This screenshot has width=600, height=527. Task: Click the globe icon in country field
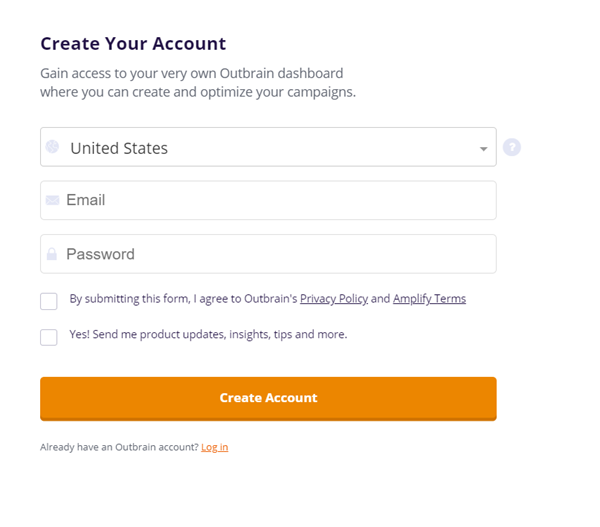(53, 147)
